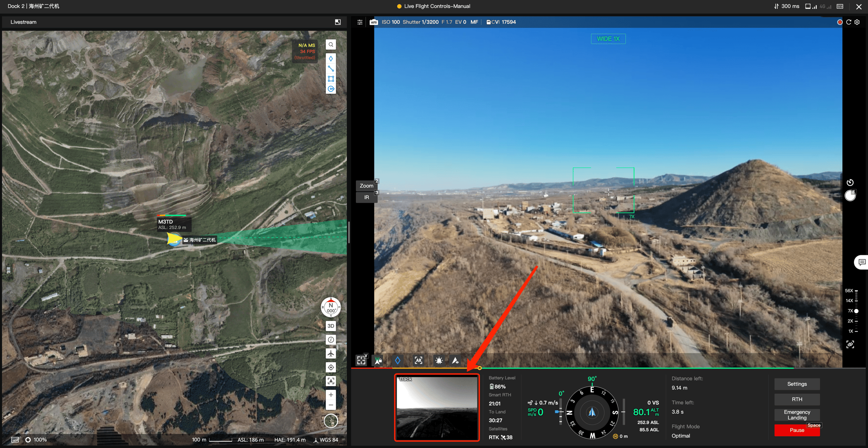Image resolution: width=868 pixels, height=448 pixels.
Task: Select the map search tool
Action: pos(330,44)
